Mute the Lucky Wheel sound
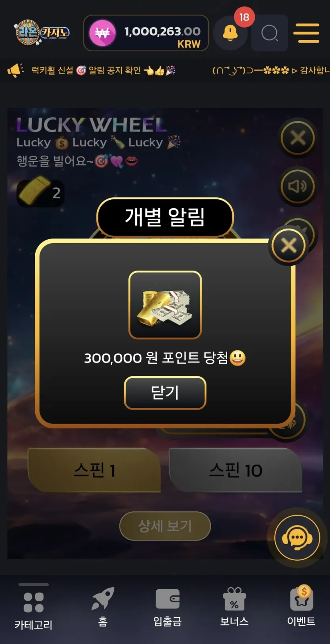This screenshot has height=644, width=330. coord(298,186)
